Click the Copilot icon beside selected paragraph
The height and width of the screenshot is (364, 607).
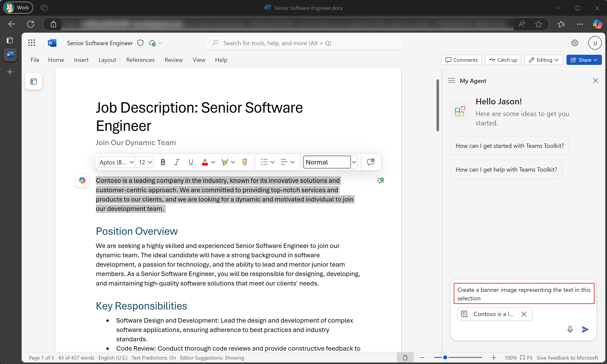[x=82, y=181]
